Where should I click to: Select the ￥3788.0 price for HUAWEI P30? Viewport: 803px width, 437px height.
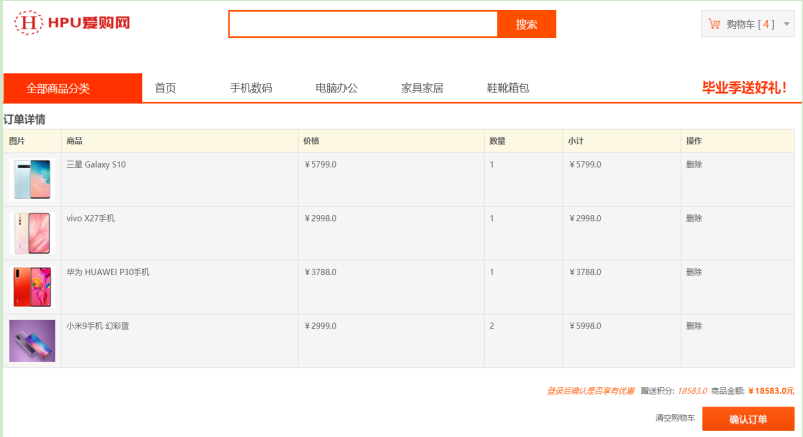[321, 272]
